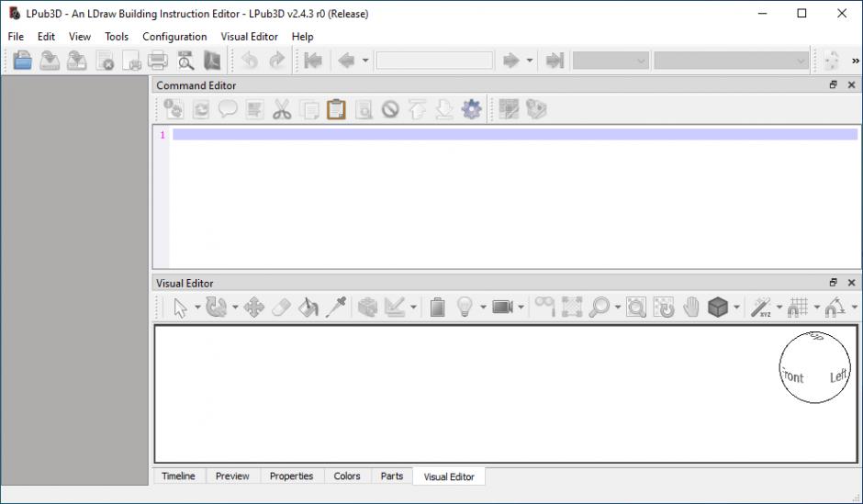Close the Visual Editor panel
The image size is (863, 504).
[851, 282]
